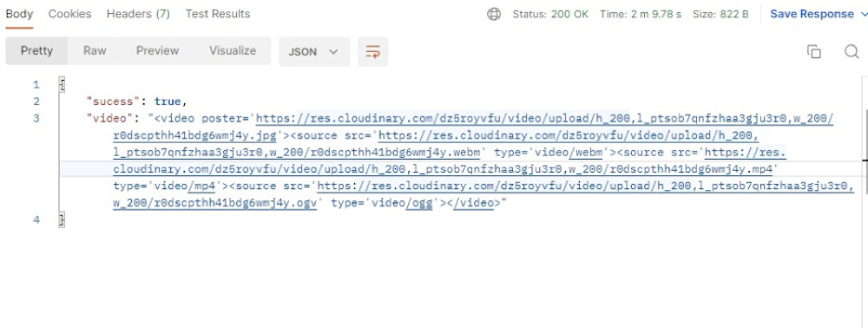Open the Headers (7) tab
Screen dimensions: 868x334
(138, 14)
